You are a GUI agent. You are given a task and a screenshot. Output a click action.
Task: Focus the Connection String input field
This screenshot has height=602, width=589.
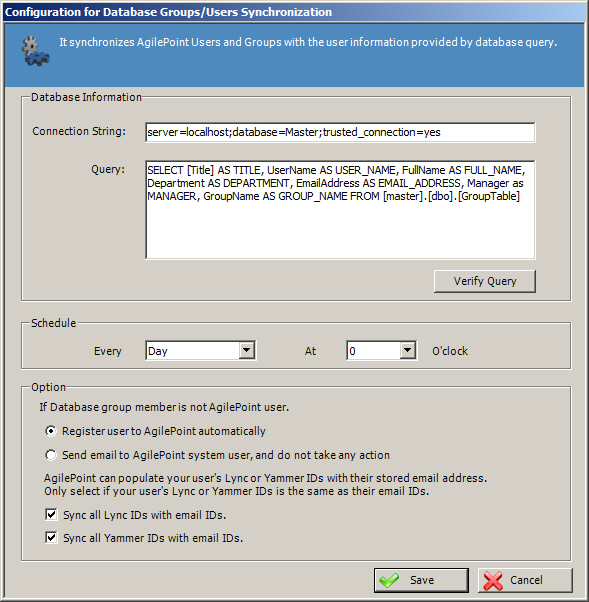[340, 132]
